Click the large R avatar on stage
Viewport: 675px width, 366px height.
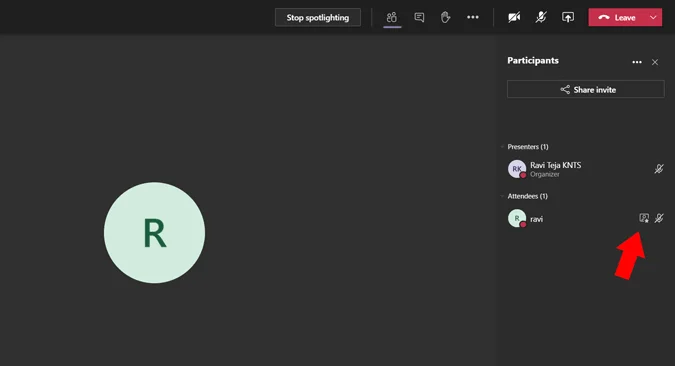[155, 233]
